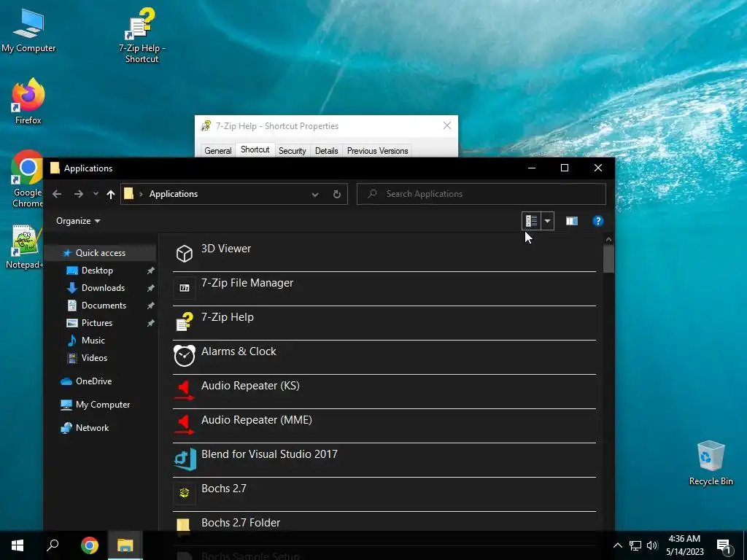Viewport: 747px width, 560px height.
Task: Click the Search Applications field
Action: pyautogui.click(x=481, y=194)
